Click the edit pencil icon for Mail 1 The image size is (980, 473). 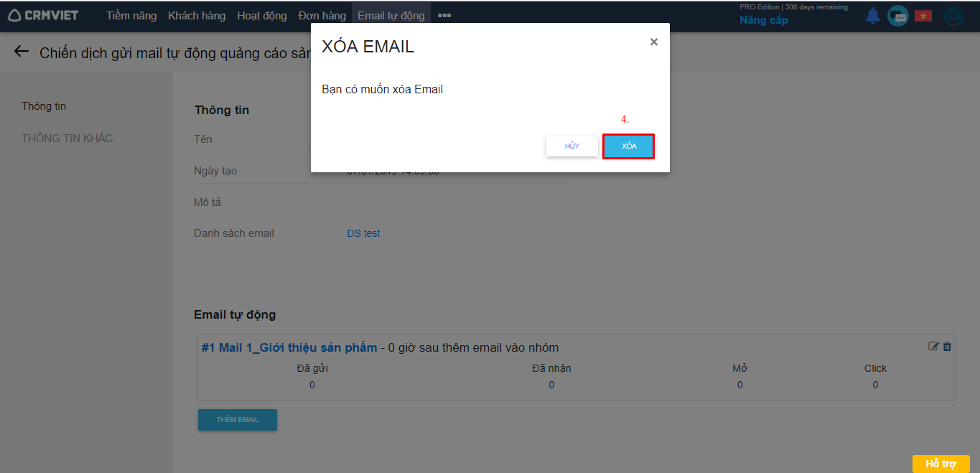pyautogui.click(x=933, y=346)
